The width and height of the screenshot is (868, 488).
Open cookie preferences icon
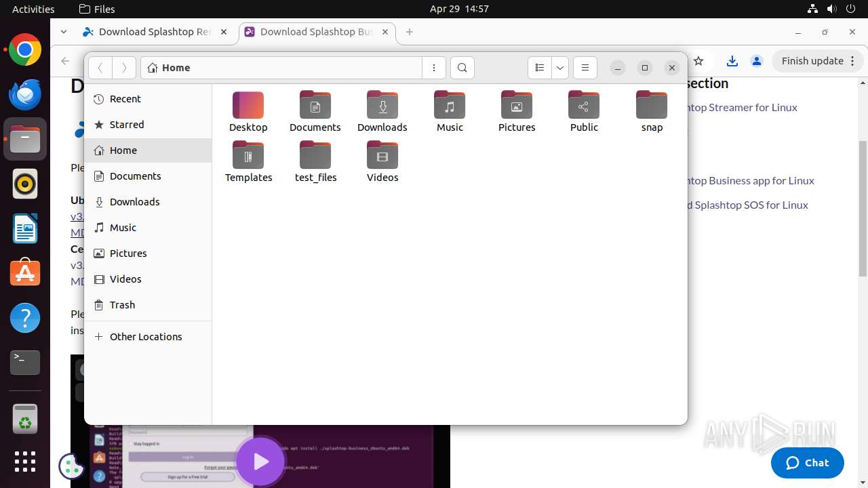pyautogui.click(x=71, y=466)
